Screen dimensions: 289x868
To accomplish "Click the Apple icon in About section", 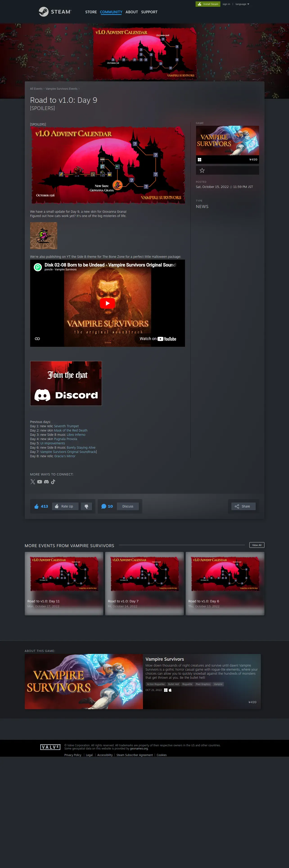I will tap(170, 690).
